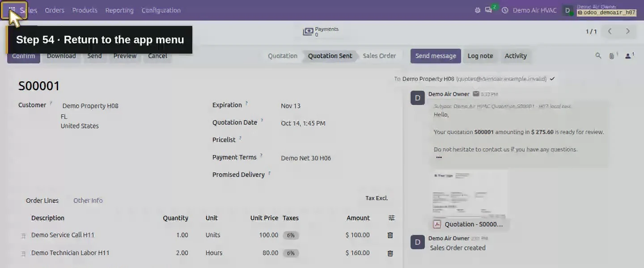
Task: Sort by the Description column header
Action: [48, 218]
